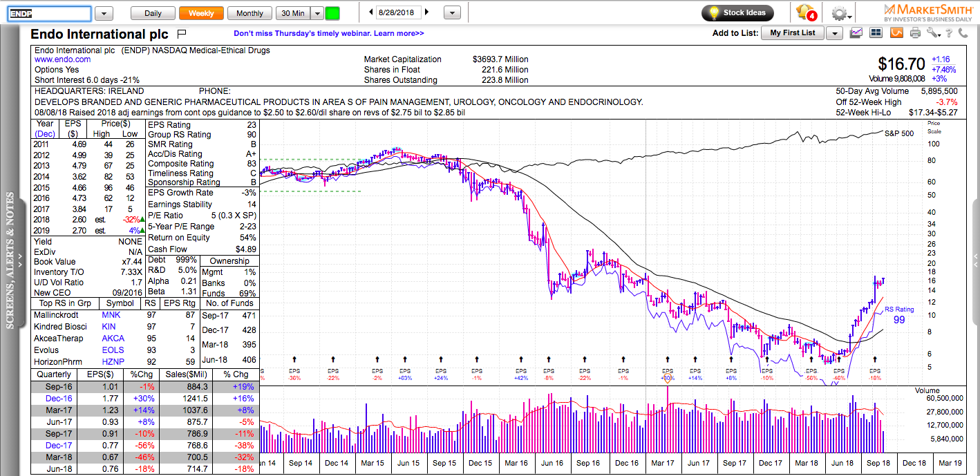Click the Short Interest 6.0 days text
Screen dimensions: 980x476
(x=87, y=80)
